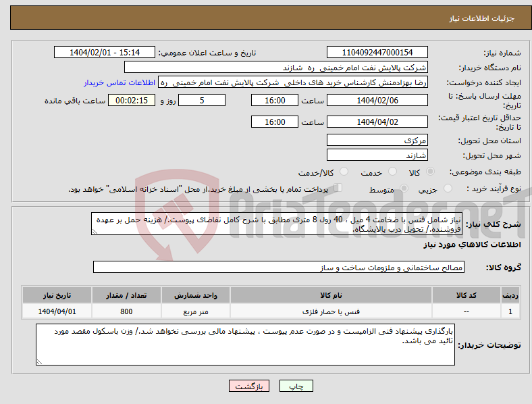Select the کالا radio button
Screen dimensions: 532x404
point(430,172)
